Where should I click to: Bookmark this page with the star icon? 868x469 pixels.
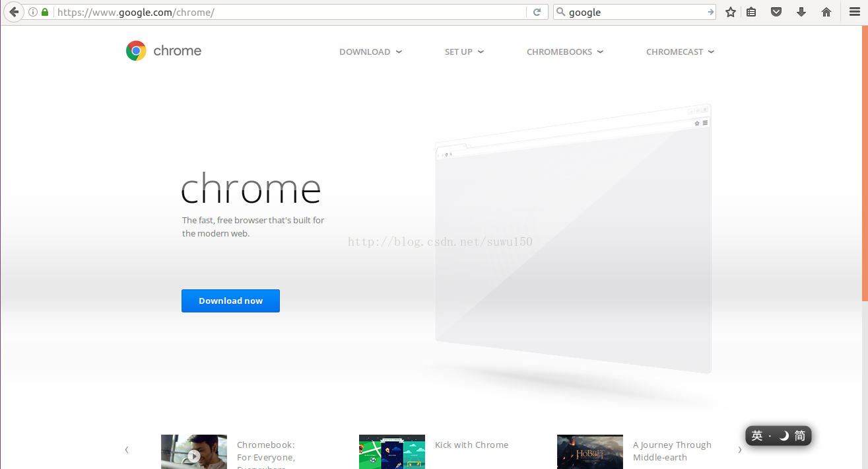731,12
